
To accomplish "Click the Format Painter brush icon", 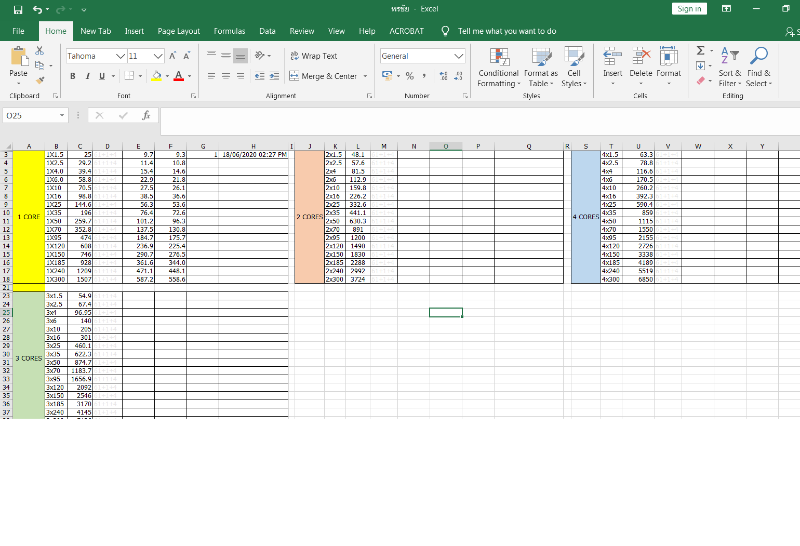I will (x=39, y=76).
